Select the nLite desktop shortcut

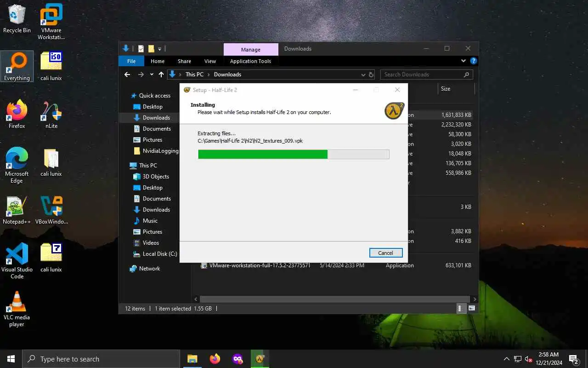[x=51, y=115]
